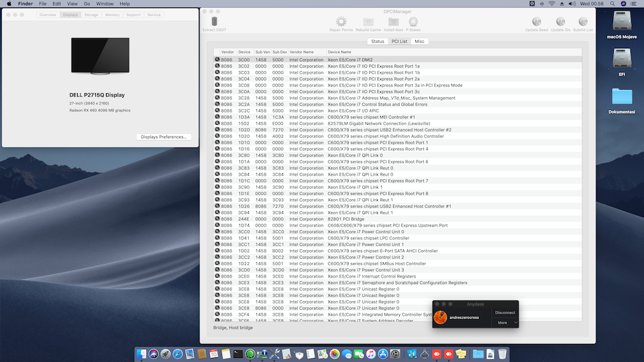
Task: Open P States from DPCIManager toolbar
Action: tap(413, 23)
